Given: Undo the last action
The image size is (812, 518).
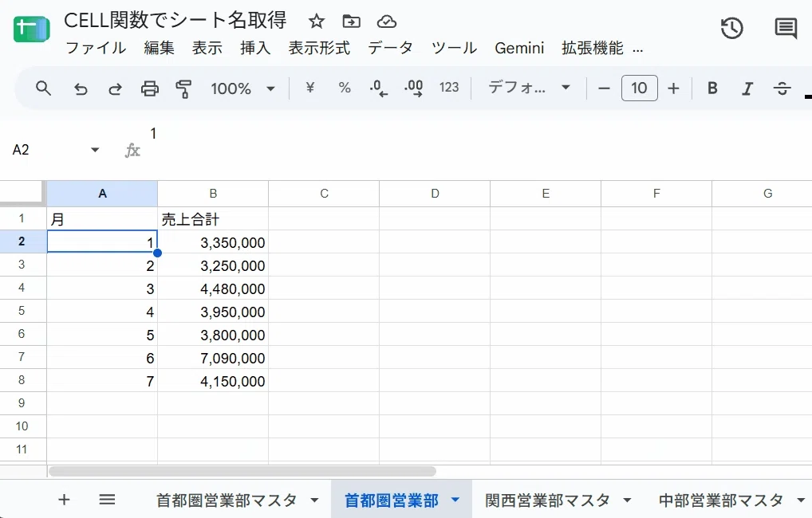Looking at the screenshot, I should click(81, 89).
